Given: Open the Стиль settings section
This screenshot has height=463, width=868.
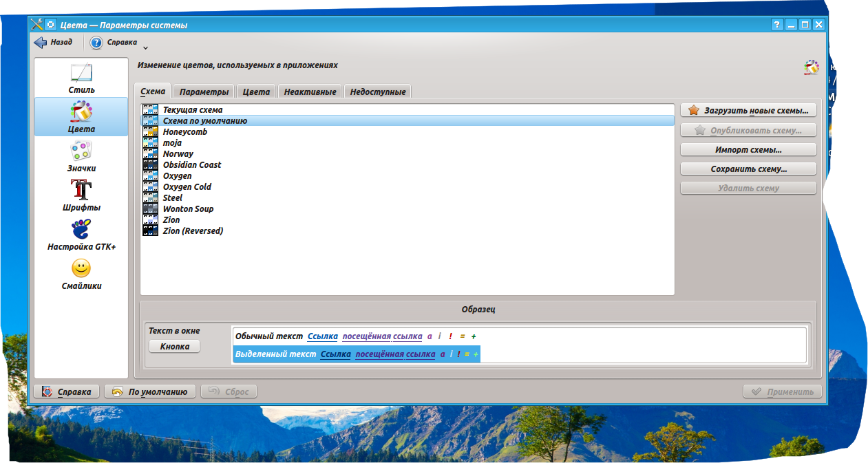Looking at the screenshot, I should click(81, 78).
